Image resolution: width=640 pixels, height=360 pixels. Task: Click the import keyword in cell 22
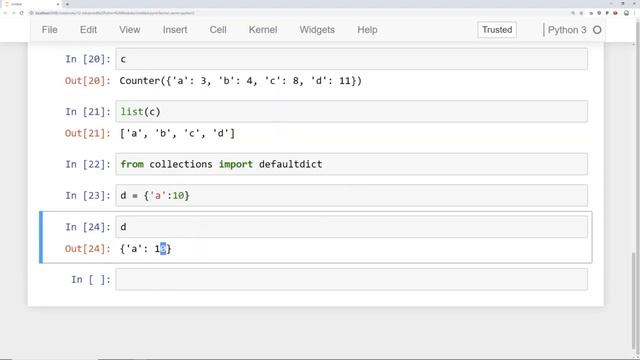236,164
